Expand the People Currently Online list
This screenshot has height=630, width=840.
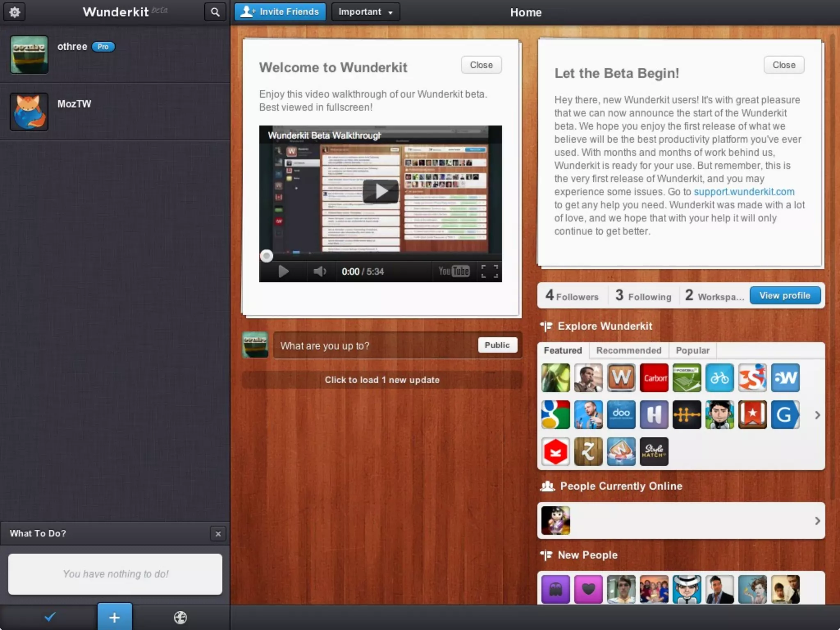(817, 520)
